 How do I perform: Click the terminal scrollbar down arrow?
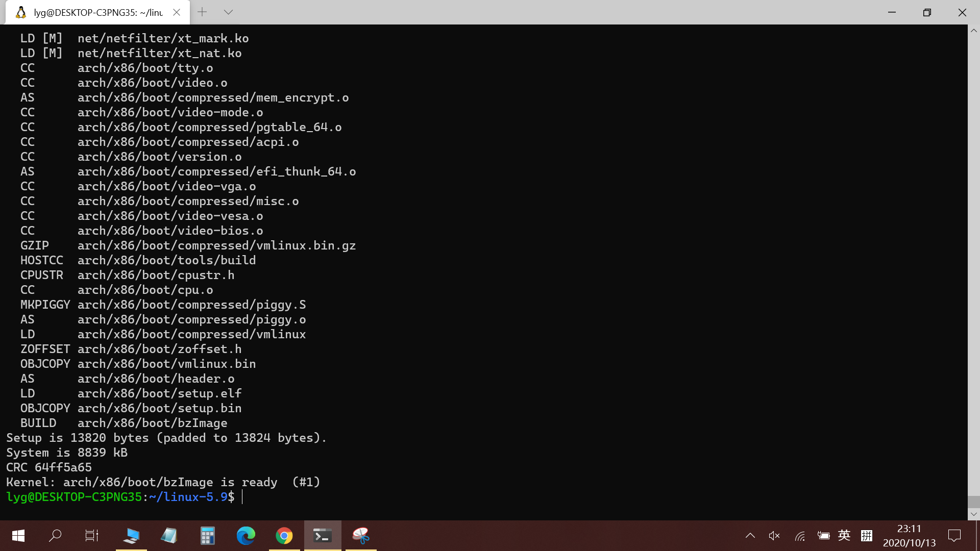(974, 514)
